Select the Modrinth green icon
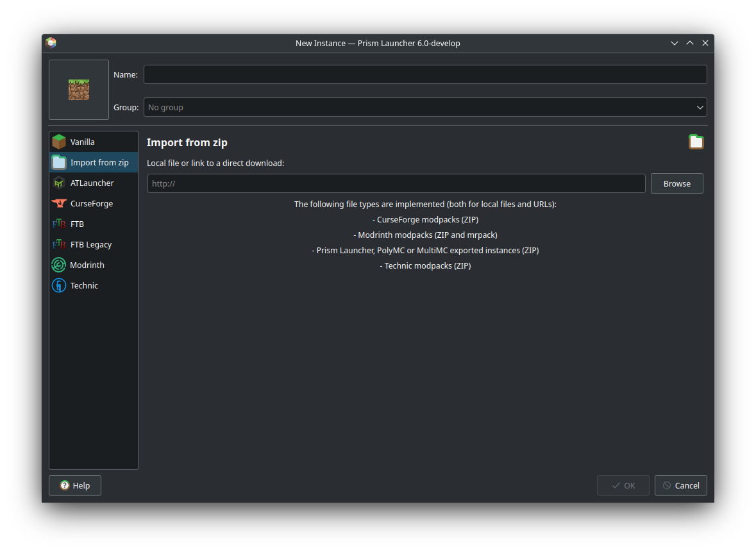This screenshot has height=552, width=756. coord(59,265)
